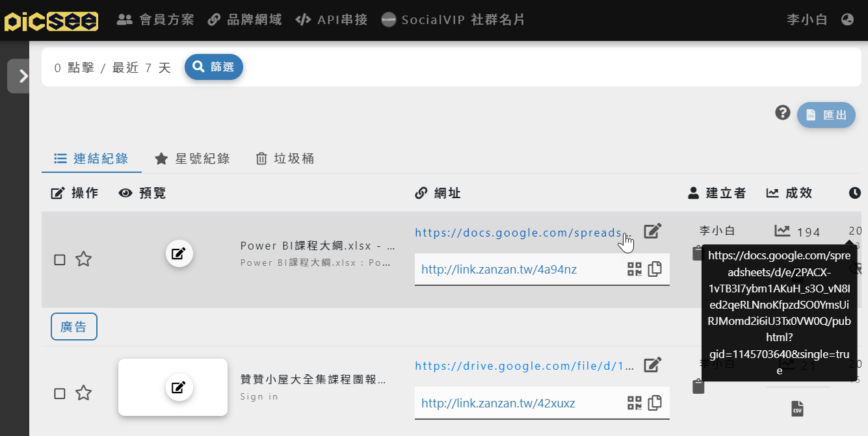Edit URL of drive.google.com row
This screenshot has height=436, width=868.
tap(653, 365)
